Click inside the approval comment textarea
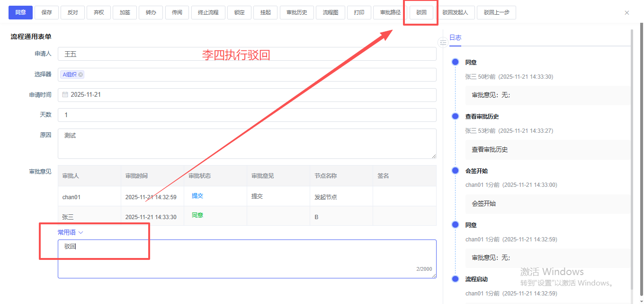The height and width of the screenshot is (304, 644). click(x=246, y=261)
